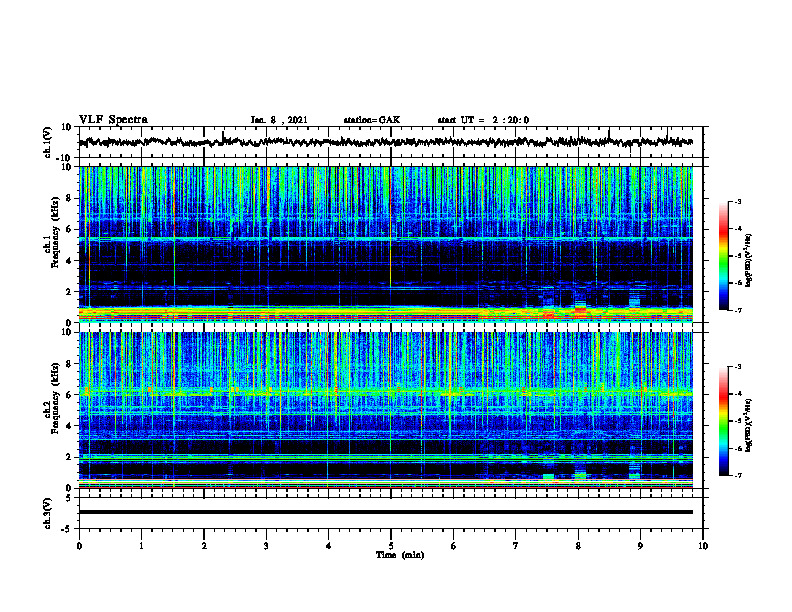Click the "6" kHz tick on ch.1 spectrogram axis
The height and width of the screenshot is (612, 792).
pyautogui.click(x=70, y=229)
